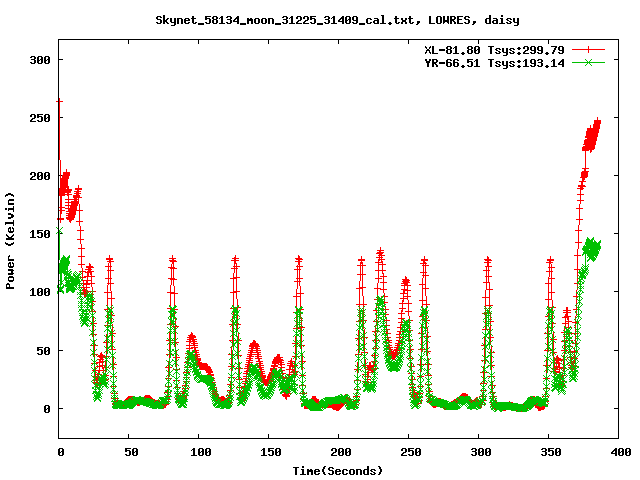Click the green line sample in the legend
The width and height of the screenshot is (640, 480).
[x=588, y=62]
